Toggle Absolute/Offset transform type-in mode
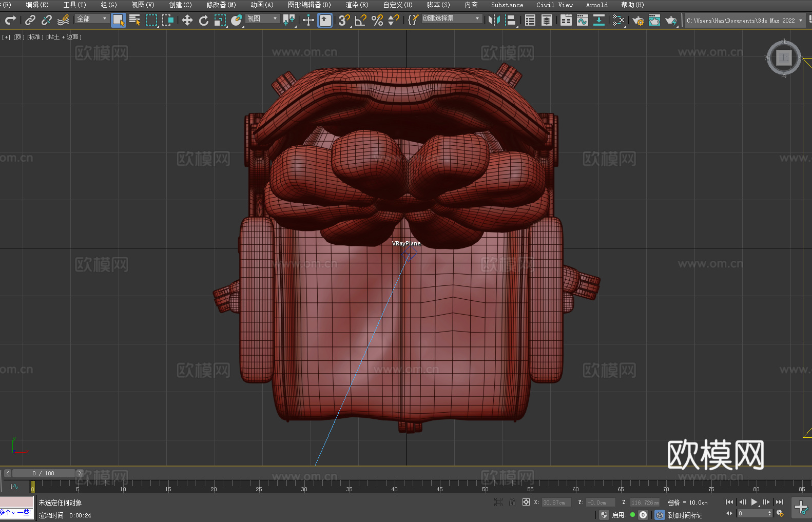Image resolution: width=812 pixels, height=522 pixels. [x=526, y=502]
